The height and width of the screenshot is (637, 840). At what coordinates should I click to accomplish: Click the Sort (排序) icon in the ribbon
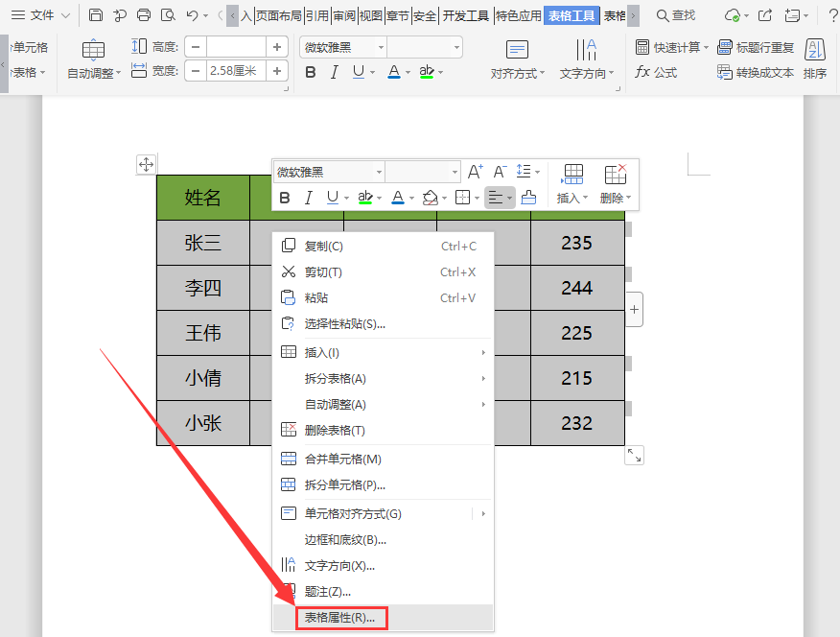tap(814, 59)
